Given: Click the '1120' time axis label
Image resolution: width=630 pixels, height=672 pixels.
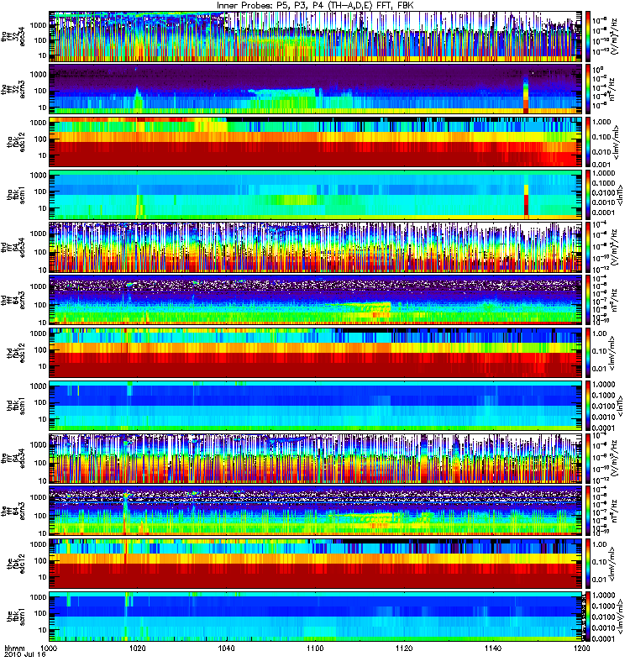Looking at the screenshot, I should pos(404,648).
